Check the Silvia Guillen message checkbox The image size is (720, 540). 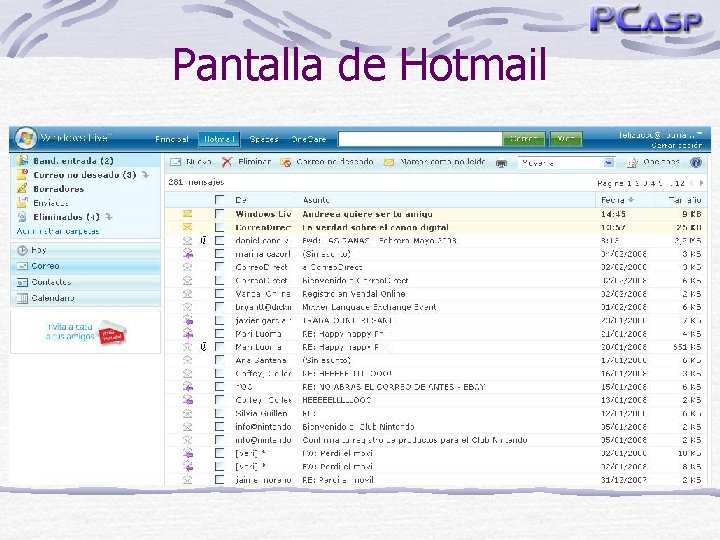point(219,413)
